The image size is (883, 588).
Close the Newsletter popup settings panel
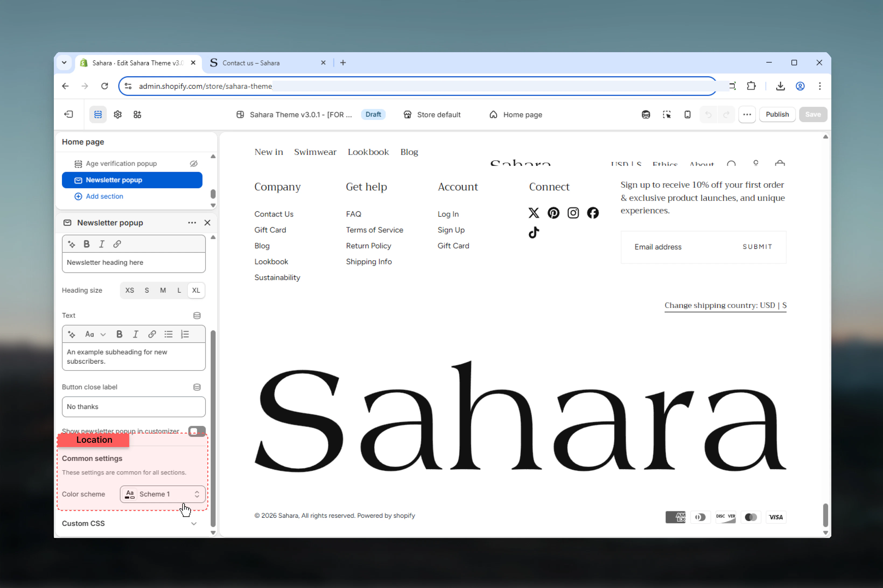point(207,223)
